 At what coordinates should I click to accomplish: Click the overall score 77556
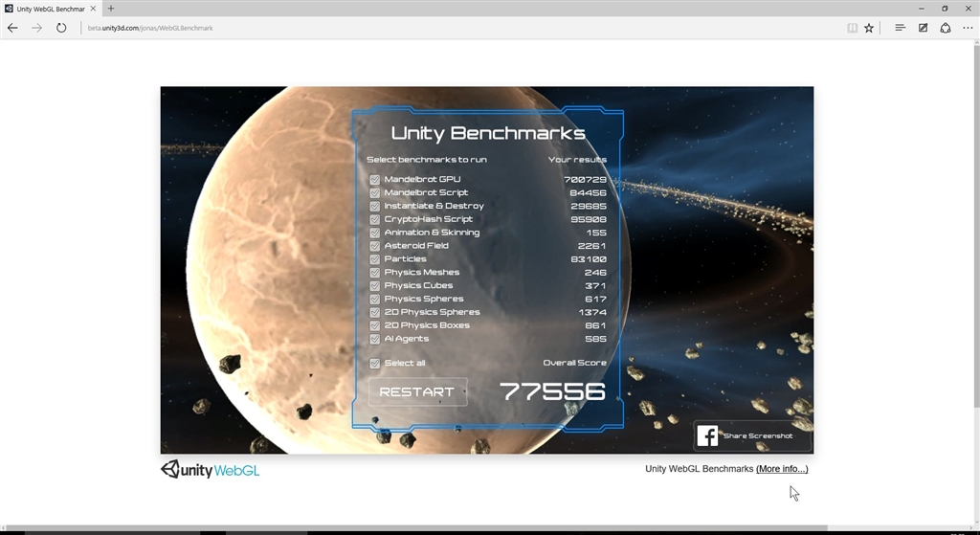tap(552, 391)
